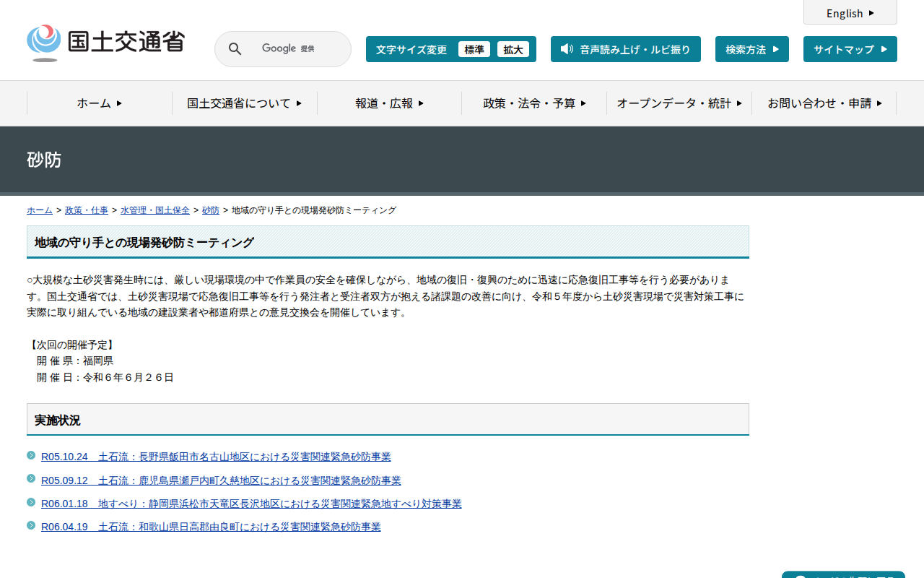This screenshot has width=924, height=578.
Task: Expand the 政策・法令・予算 menu
Action: pos(534,103)
